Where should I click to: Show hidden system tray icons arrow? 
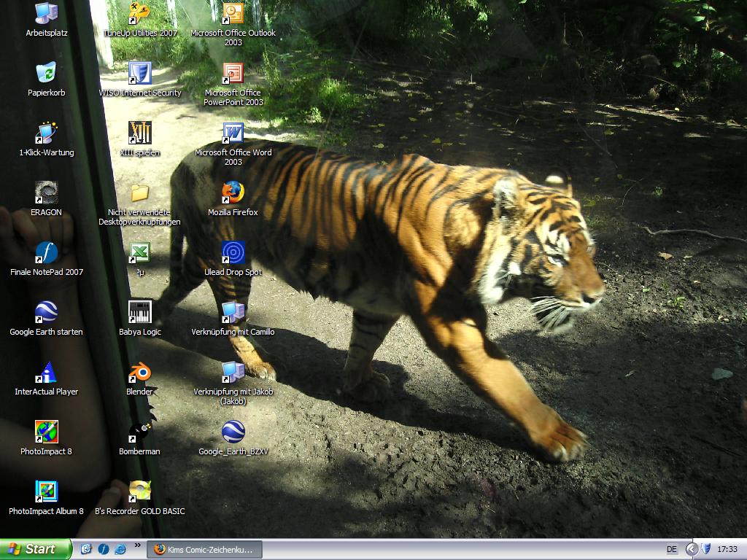pos(692,549)
